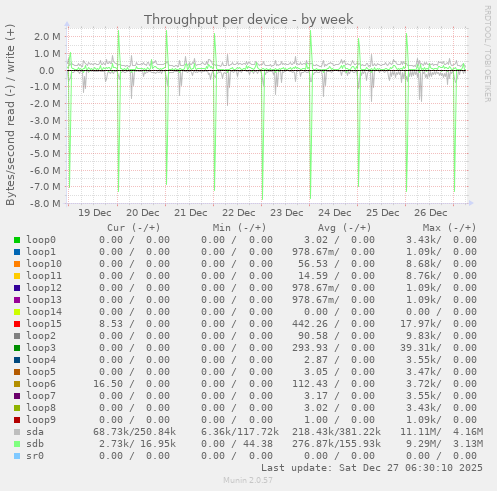The image size is (497, 491).
Task: Click the 'Munin 2.0.57' footer text
Action: tap(248, 480)
